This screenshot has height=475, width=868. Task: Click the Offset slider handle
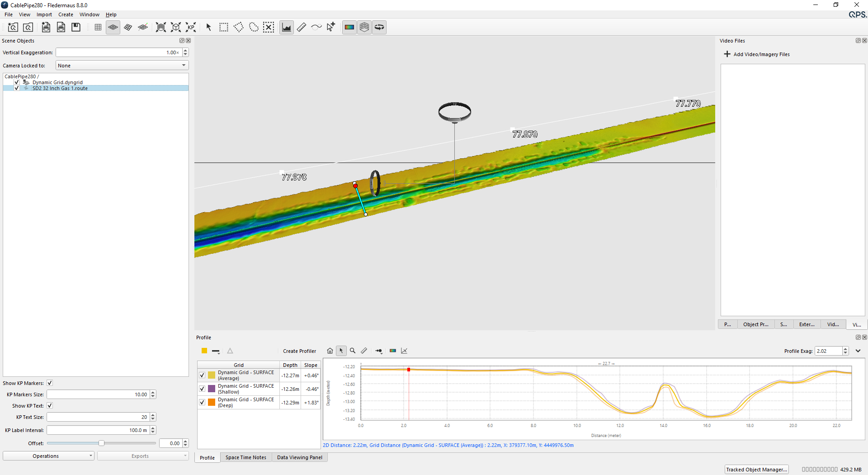pyautogui.click(x=101, y=443)
